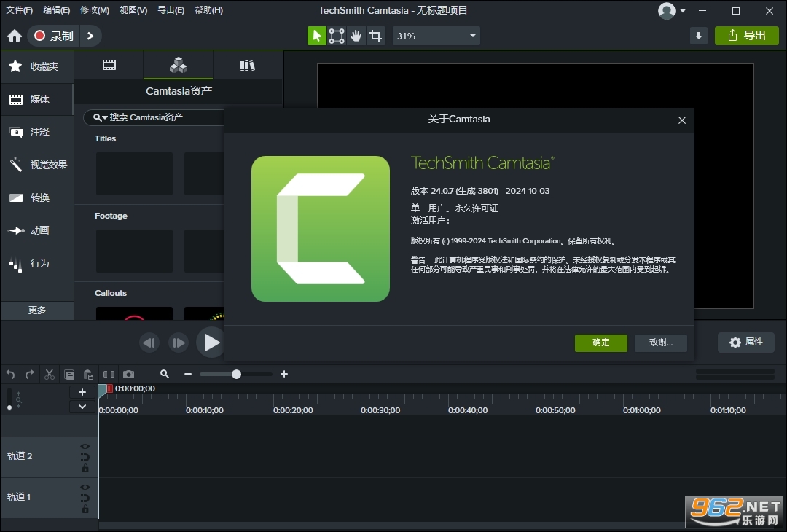
Task: Click the download arrow icon
Action: point(699,36)
